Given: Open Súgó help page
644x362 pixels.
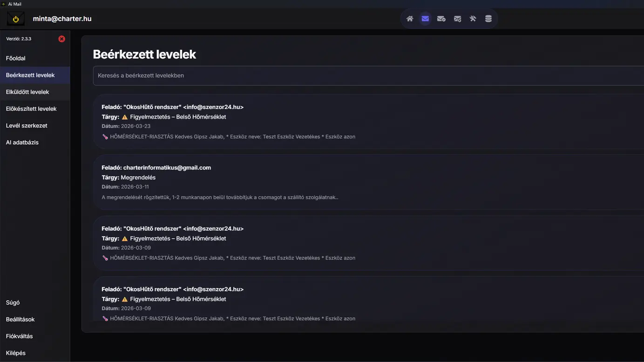Looking at the screenshot, I should coord(13,303).
